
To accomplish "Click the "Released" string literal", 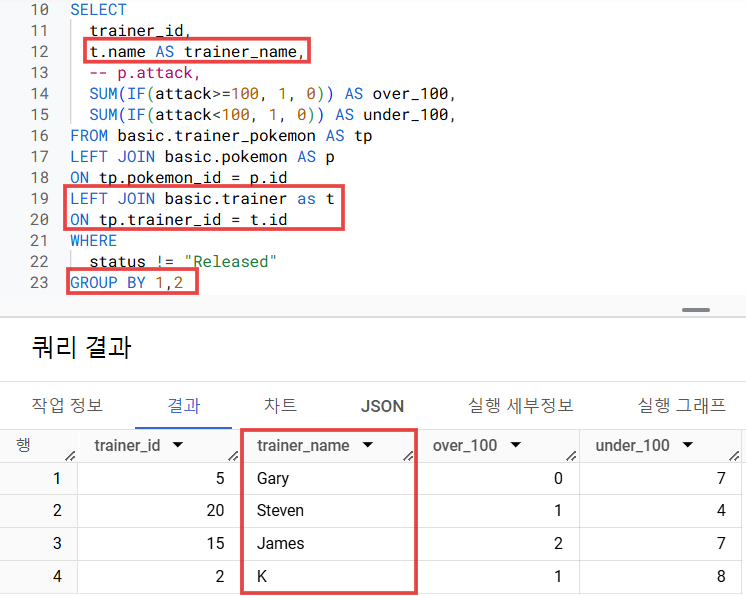I will click(230, 262).
